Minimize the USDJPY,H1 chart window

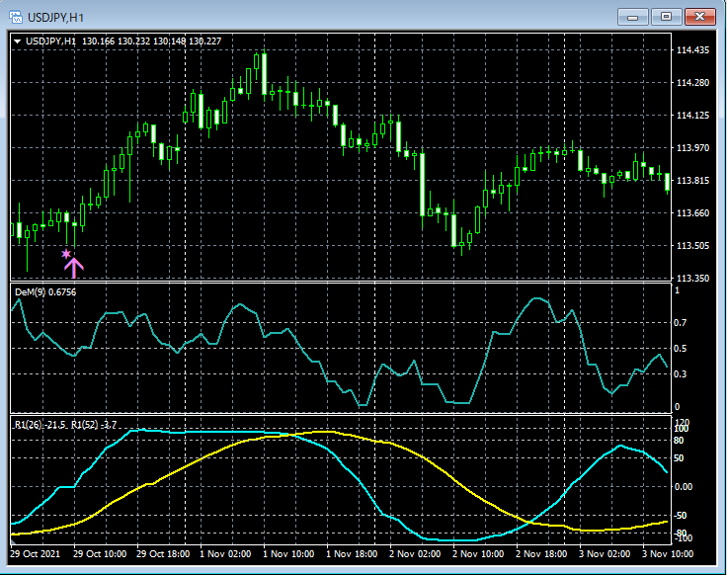coord(632,17)
